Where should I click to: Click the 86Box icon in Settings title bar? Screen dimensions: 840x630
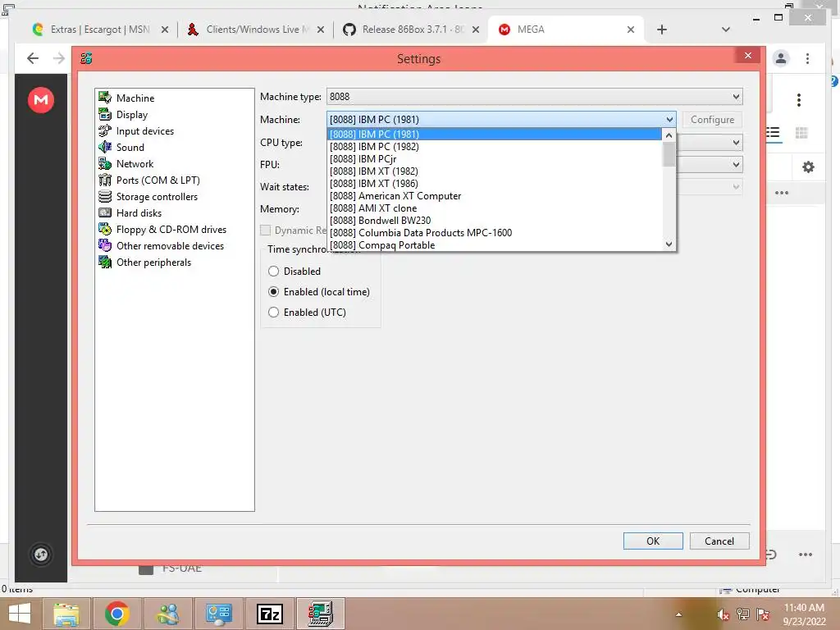pos(86,58)
